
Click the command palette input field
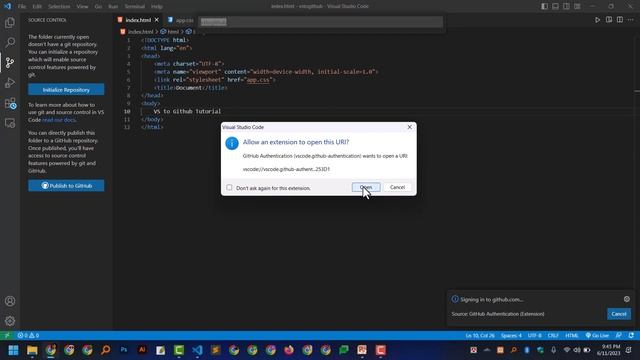[x=320, y=22]
